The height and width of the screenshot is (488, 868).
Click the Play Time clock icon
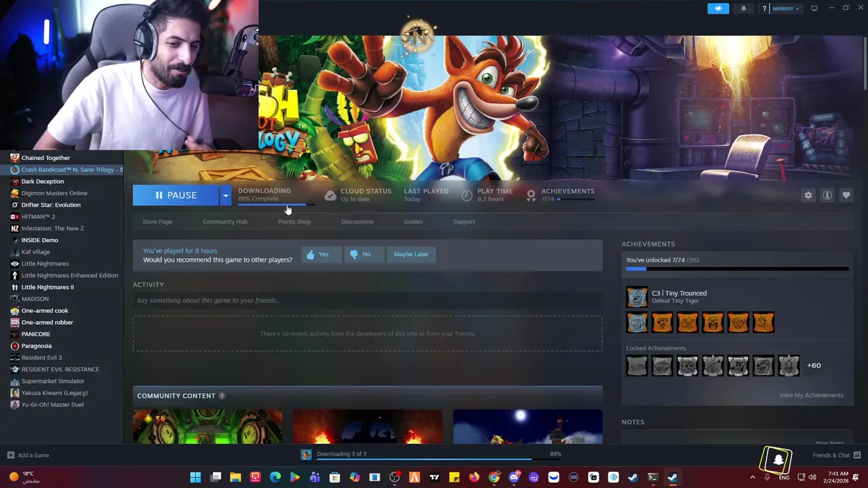coord(467,195)
